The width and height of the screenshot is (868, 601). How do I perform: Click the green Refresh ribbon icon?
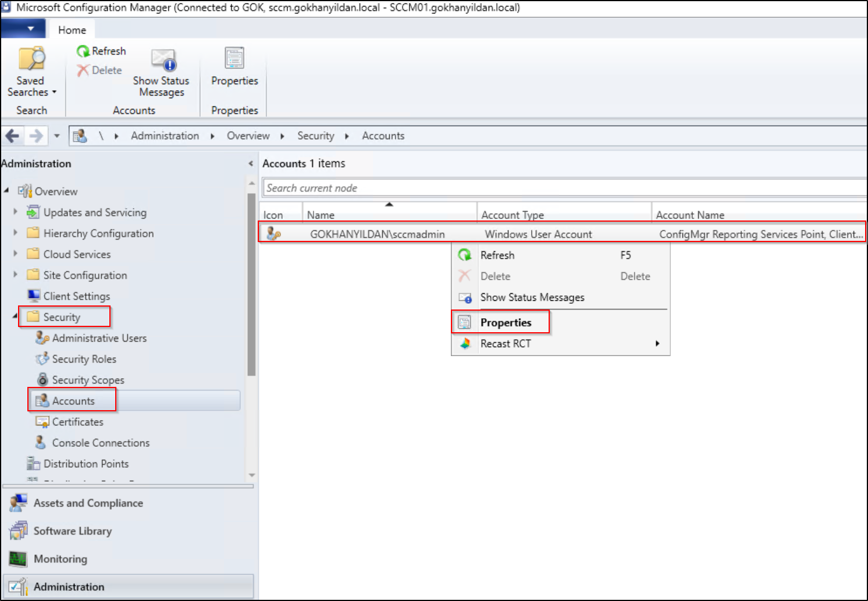coord(83,51)
